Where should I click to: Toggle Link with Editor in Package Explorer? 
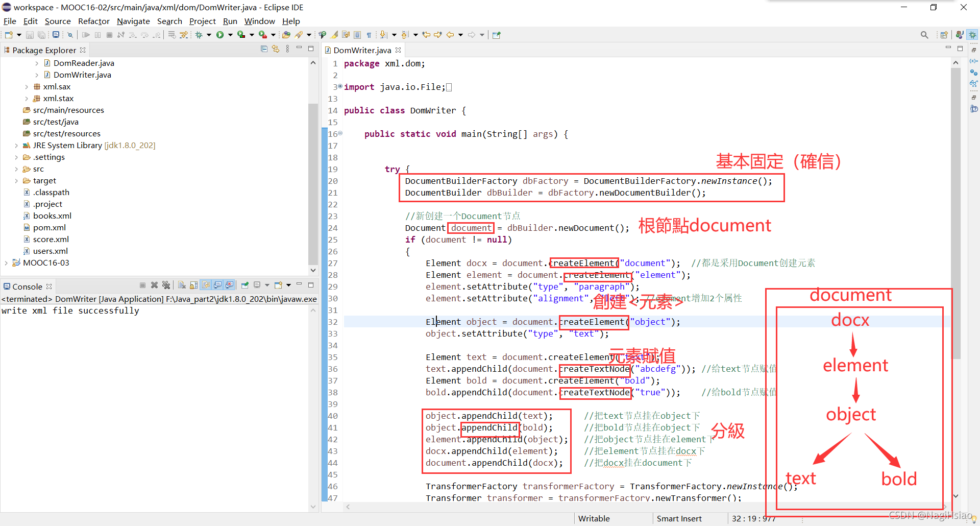(x=276, y=49)
